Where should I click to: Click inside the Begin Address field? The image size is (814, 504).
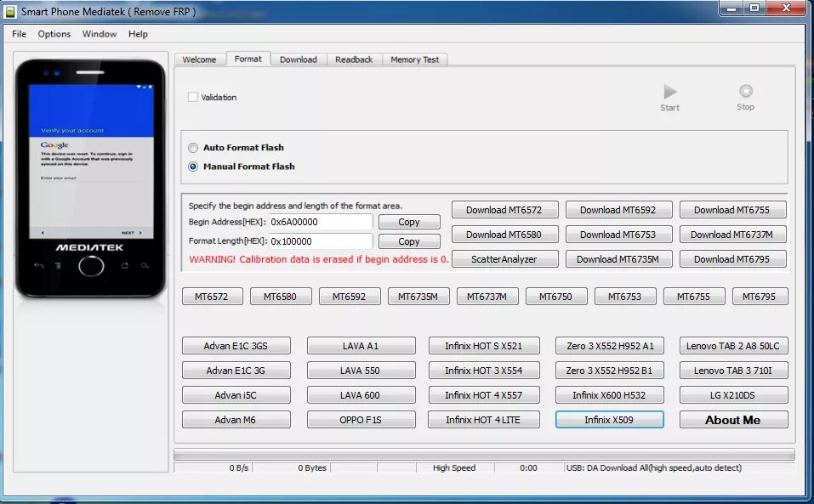[x=323, y=221]
